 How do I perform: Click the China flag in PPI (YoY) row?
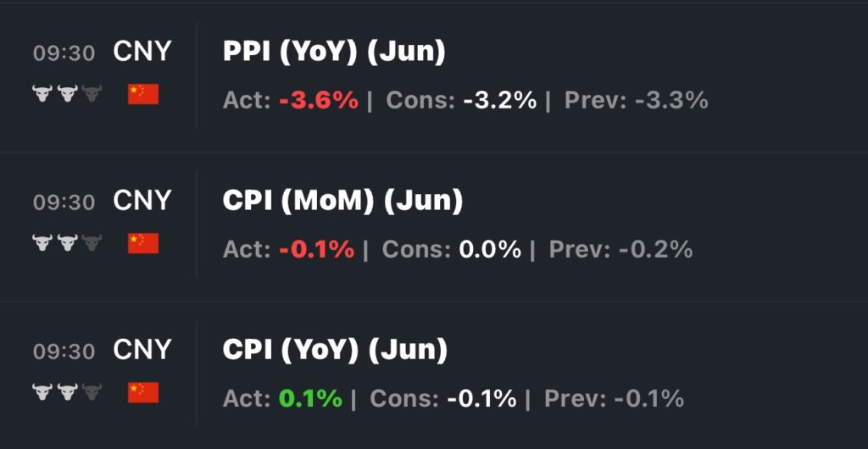tap(143, 94)
